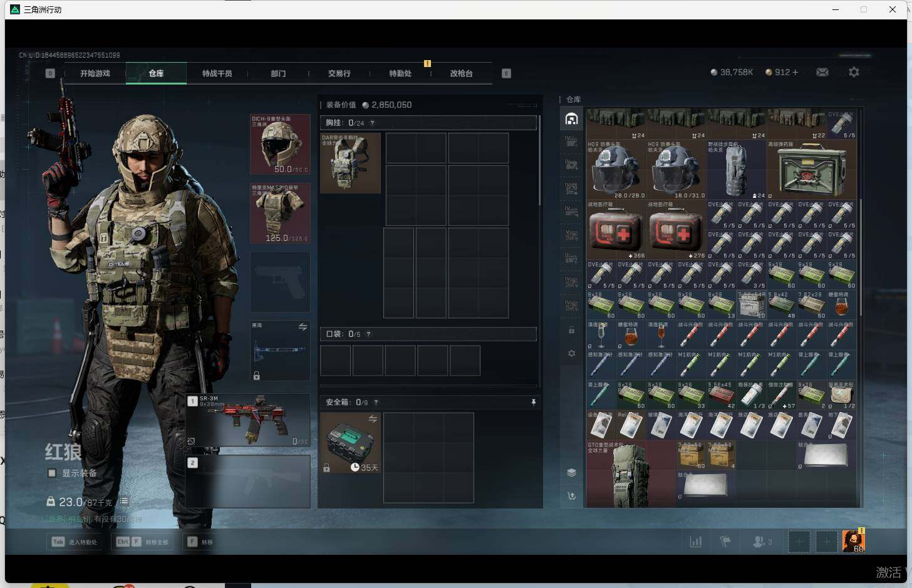Click the E next-tab key icon

click(507, 73)
